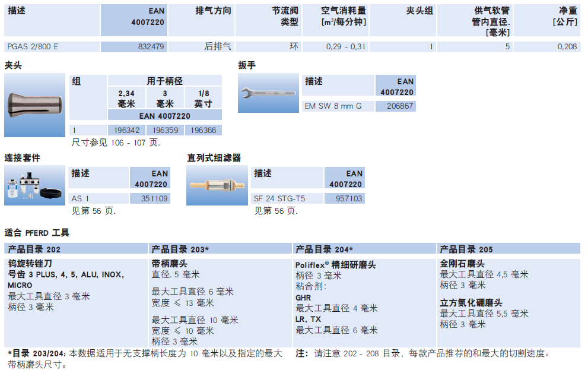Click the 2,34 毫米 shank diameter header

(x=127, y=99)
